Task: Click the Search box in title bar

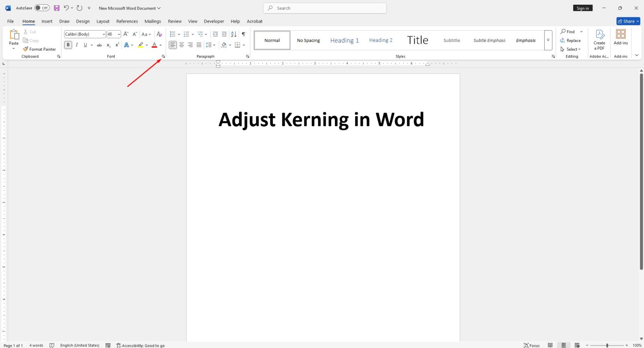Action: 325,8
